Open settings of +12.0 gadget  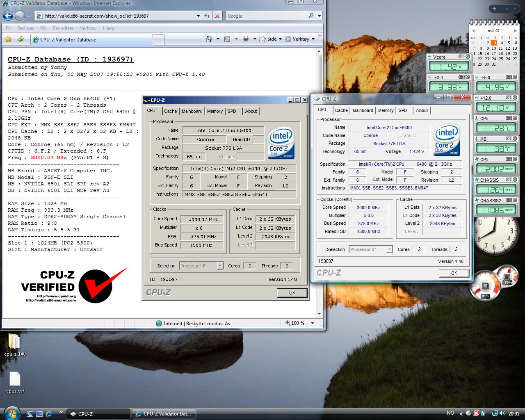509,98
